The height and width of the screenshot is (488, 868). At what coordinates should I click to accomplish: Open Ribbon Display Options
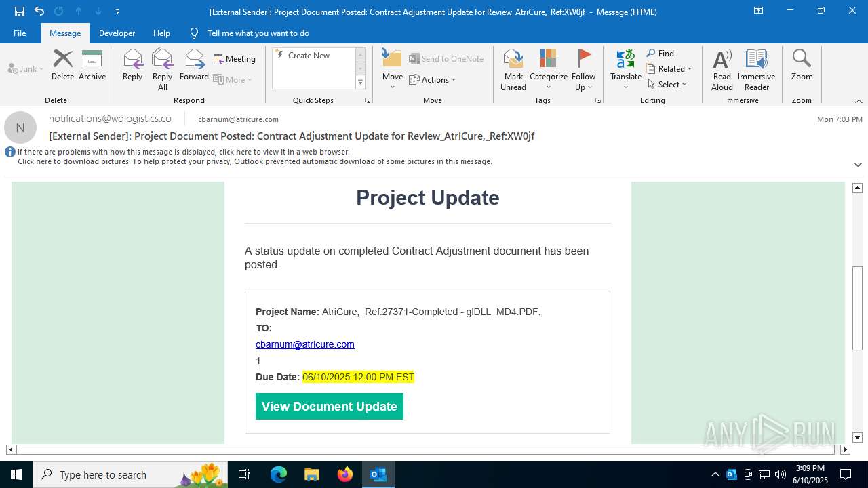pos(759,11)
